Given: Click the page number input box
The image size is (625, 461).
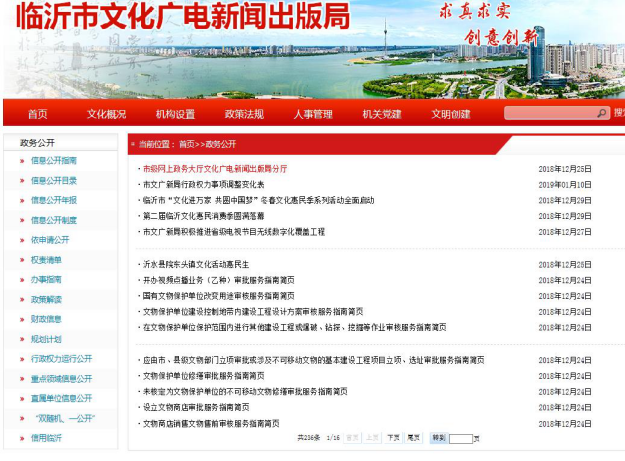Looking at the screenshot, I should (x=461, y=439).
